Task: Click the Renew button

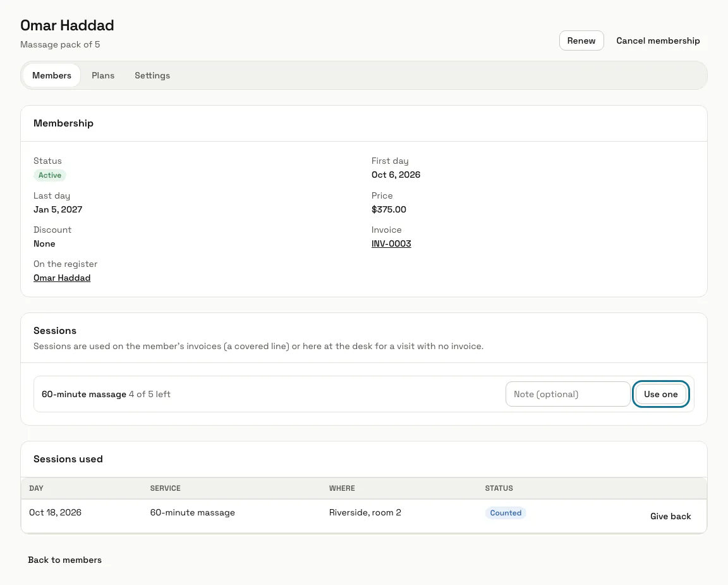Action: click(581, 40)
